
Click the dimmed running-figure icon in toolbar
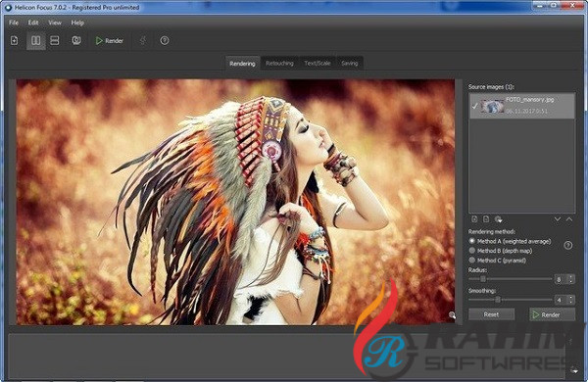[143, 40]
